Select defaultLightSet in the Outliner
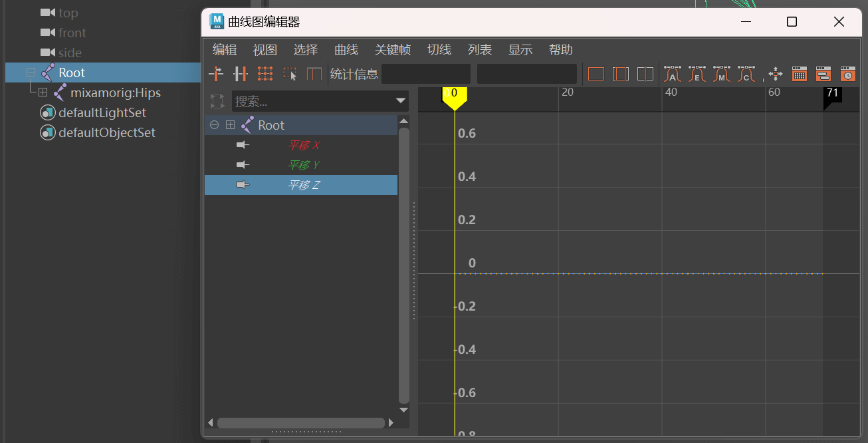The width and height of the screenshot is (868, 443). click(102, 112)
